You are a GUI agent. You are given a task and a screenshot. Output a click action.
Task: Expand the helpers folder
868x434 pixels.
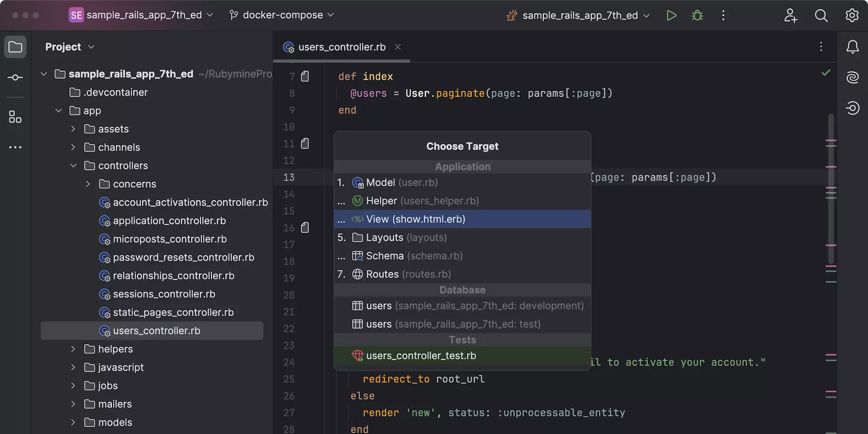click(73, 349)
